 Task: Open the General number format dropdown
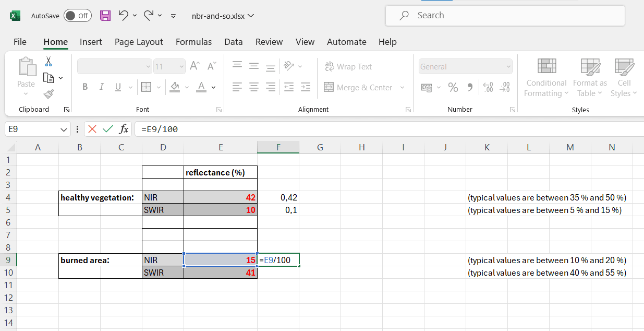[x=508, y=67]
